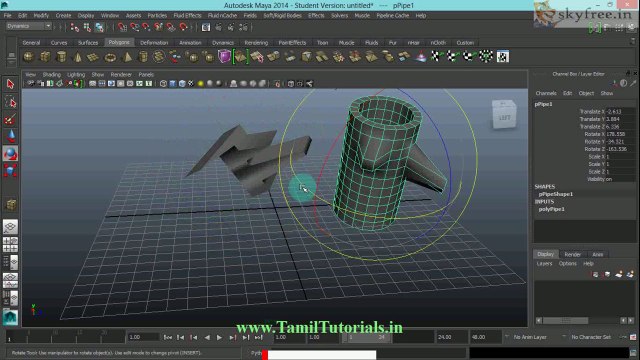Create polygon torus from shelf

(x=110, y=57)
